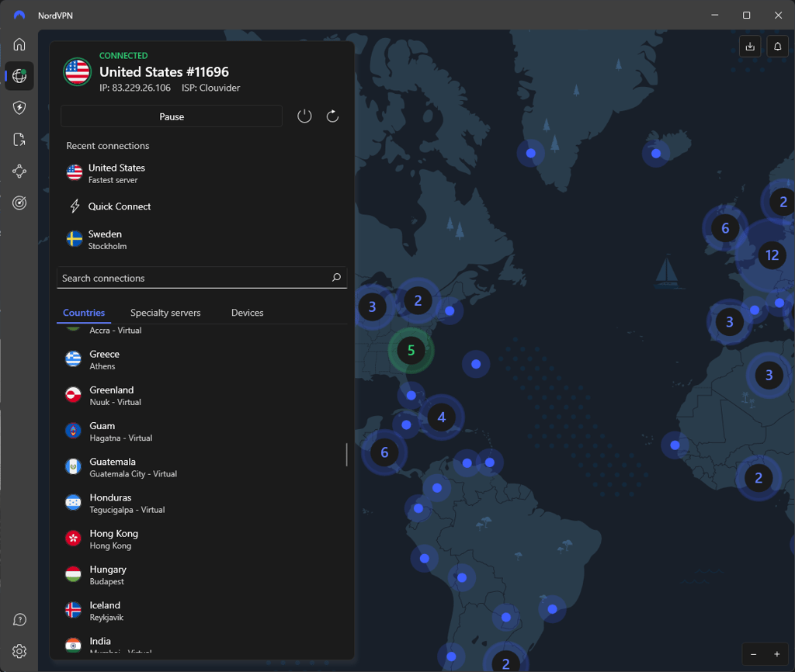Click the reconnect refresh icon

pos(332,116)
